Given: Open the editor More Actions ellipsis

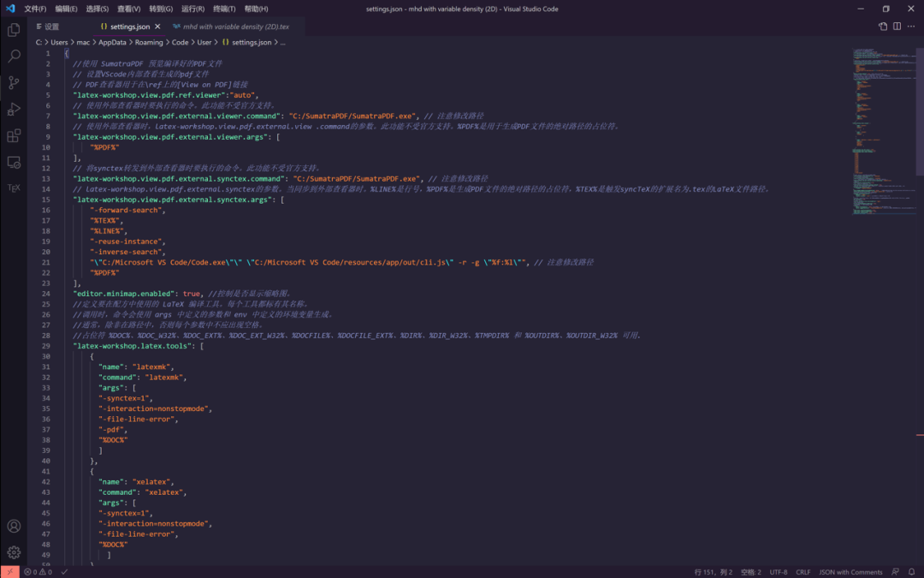Looking at the screenshot, I should tap(911, 27).
